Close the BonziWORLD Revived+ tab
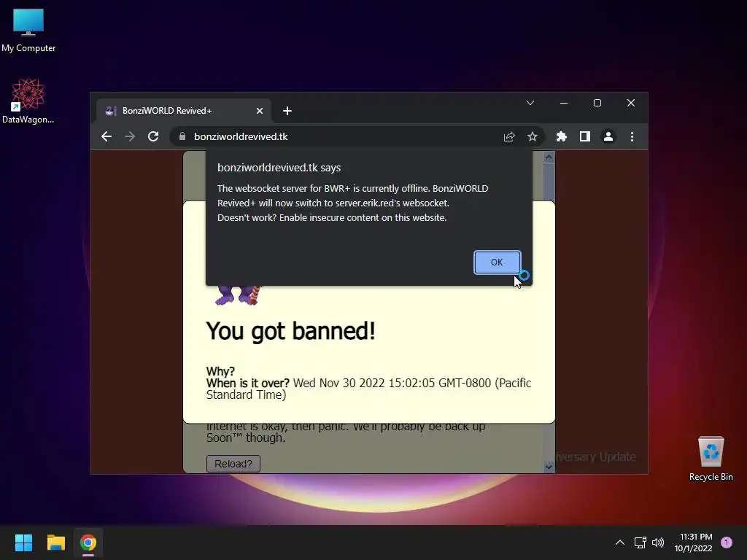 (x=260, y=111)
